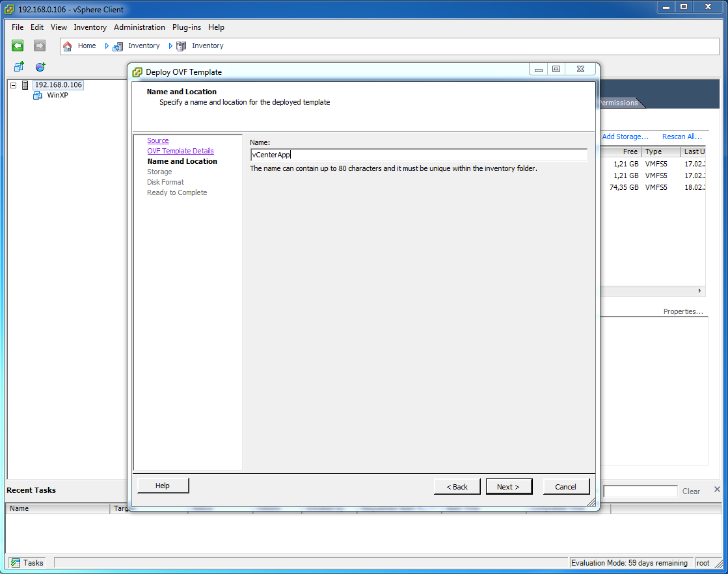The height and width of the screenshot is (574, 728).
Task: Collapse the 192.168.0.106 tree node
Action: tap(14, 85)
